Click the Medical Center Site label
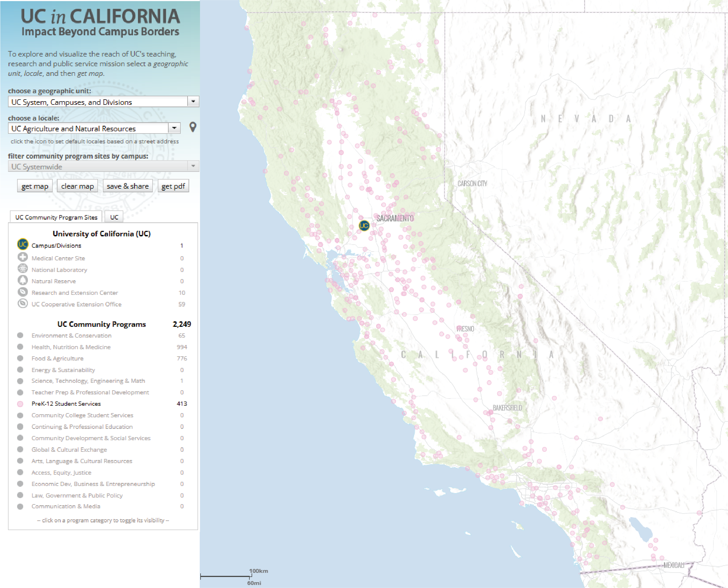The height and width of the screenshot is (588, 728). [x=58, y=258]
